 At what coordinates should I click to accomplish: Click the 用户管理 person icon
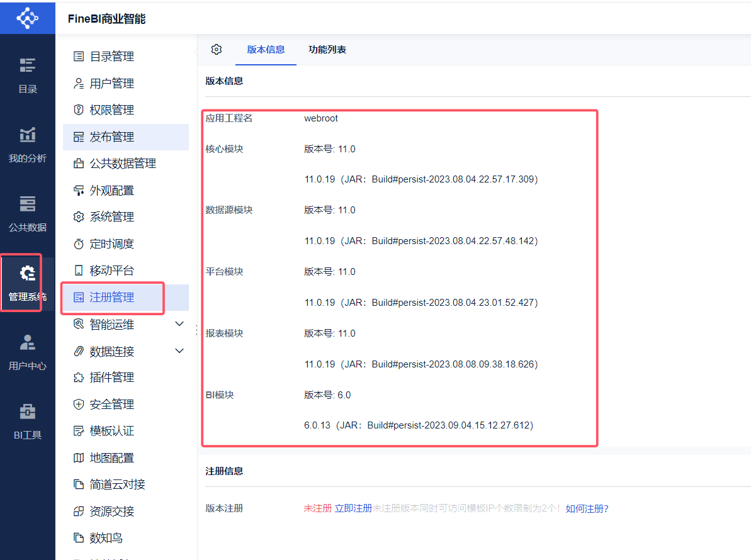[79, 83]
